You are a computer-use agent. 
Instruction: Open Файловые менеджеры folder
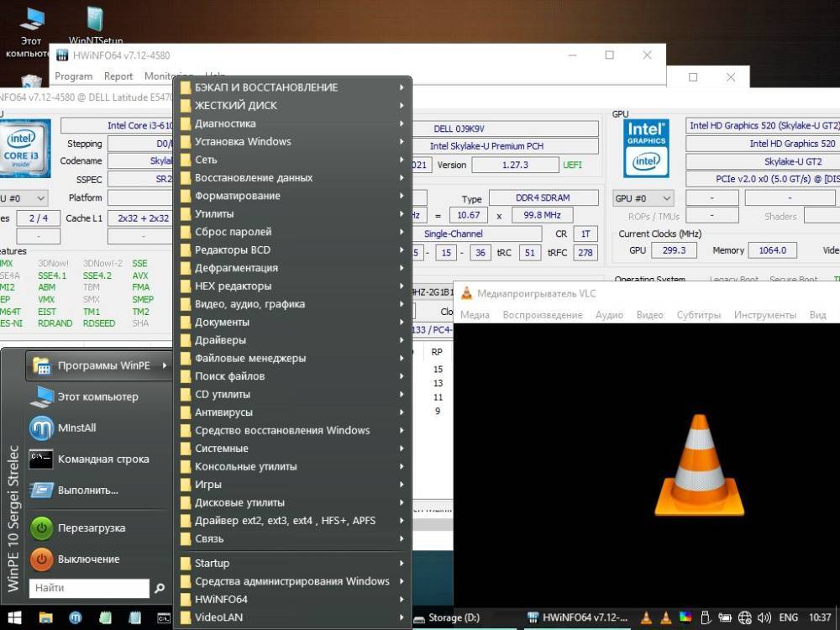(292, 359)
